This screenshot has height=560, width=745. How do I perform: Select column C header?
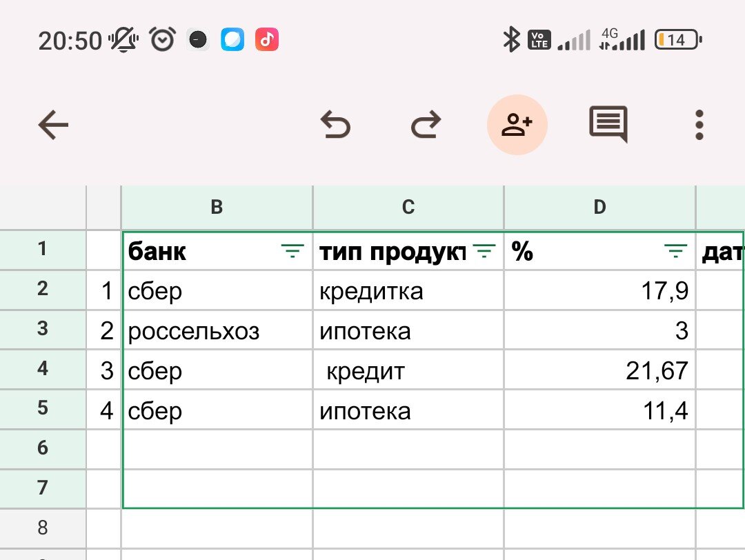(408, 208)
